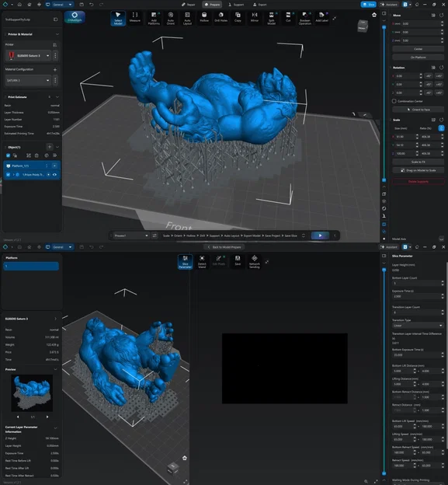This screenshot has height=485, width=448.
Task: Switch to the Support tab
Action: pyautogui.click(x=236, y=5)
